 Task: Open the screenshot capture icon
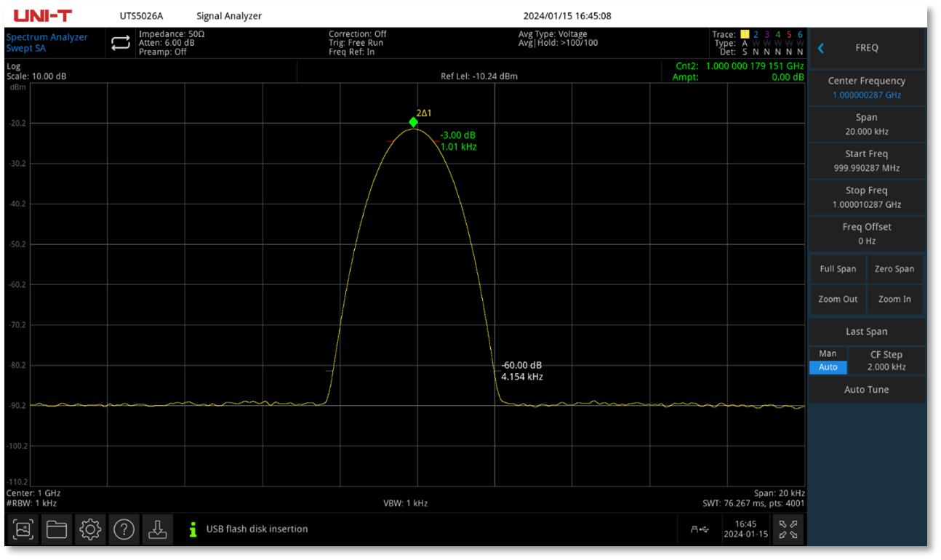(x=23, y=529)
